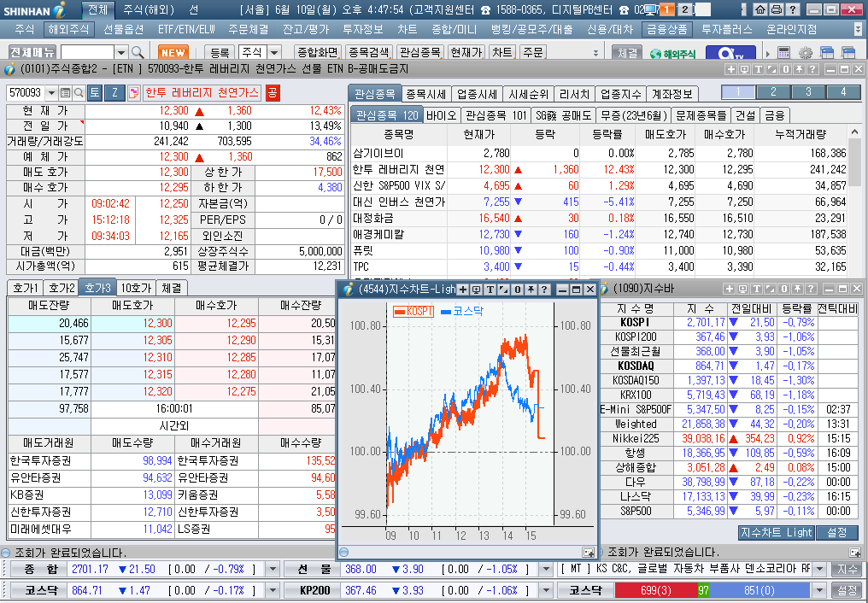Click the Z button beside stock code
Screen dimensions: 868x603
[x=114, y=92]
